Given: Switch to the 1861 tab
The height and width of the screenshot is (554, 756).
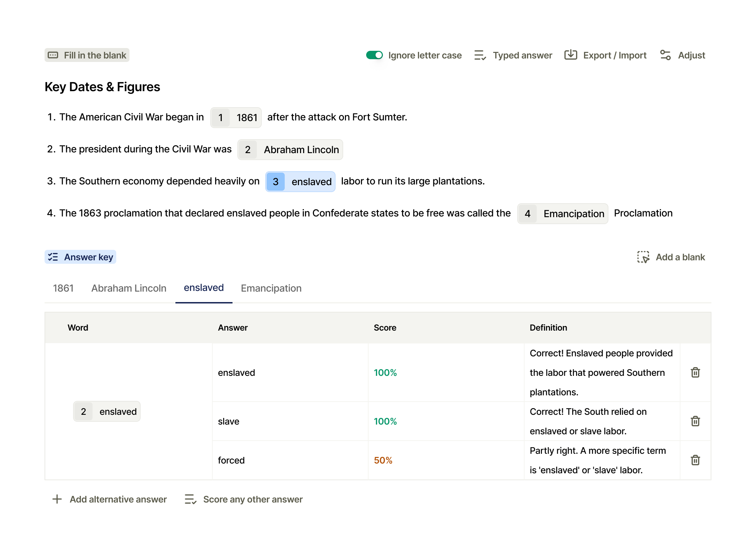Looking at the screenshot, I should click(63, 288).
